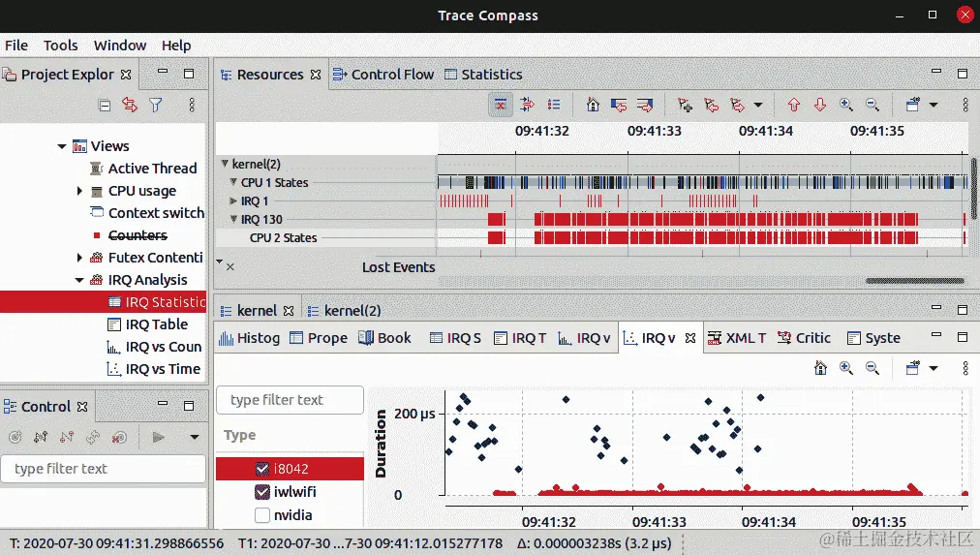
Task: Check the nvidia checkbox
Action: click(x=262, y=515)
